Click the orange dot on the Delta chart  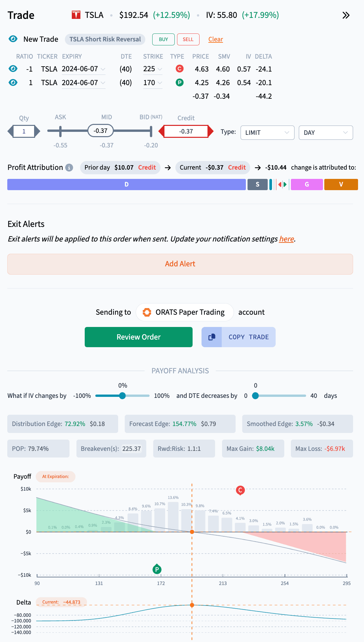coord(192,605)
